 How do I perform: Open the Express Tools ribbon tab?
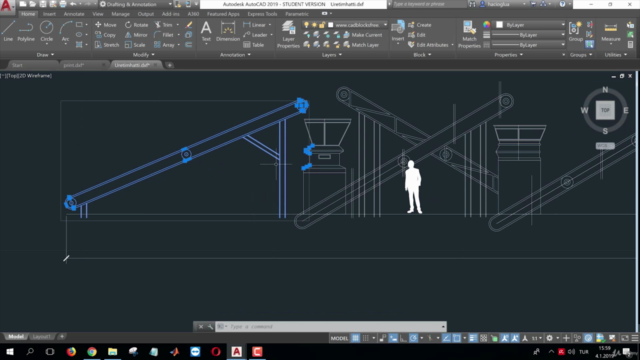[x=262, y=14]
